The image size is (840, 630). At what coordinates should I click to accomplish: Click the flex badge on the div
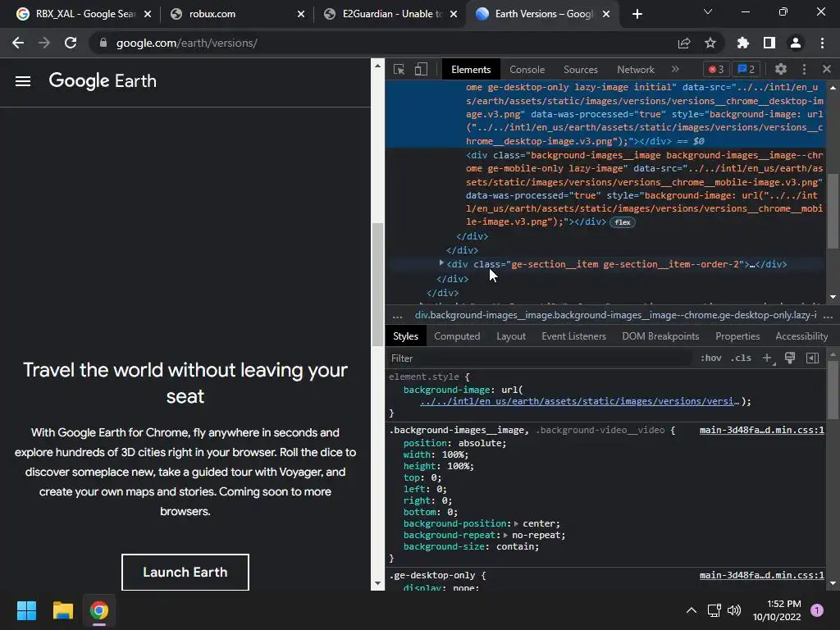pyautogui.click(x=623, y=222)
